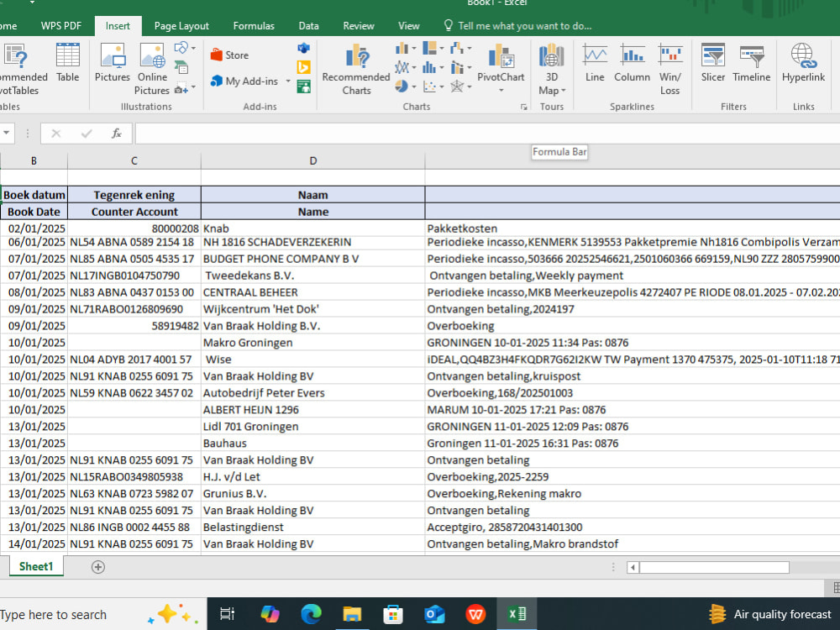Insert a pie or doughnut chart
Viewport: 840px width, 630px height.
coord(402,87)
